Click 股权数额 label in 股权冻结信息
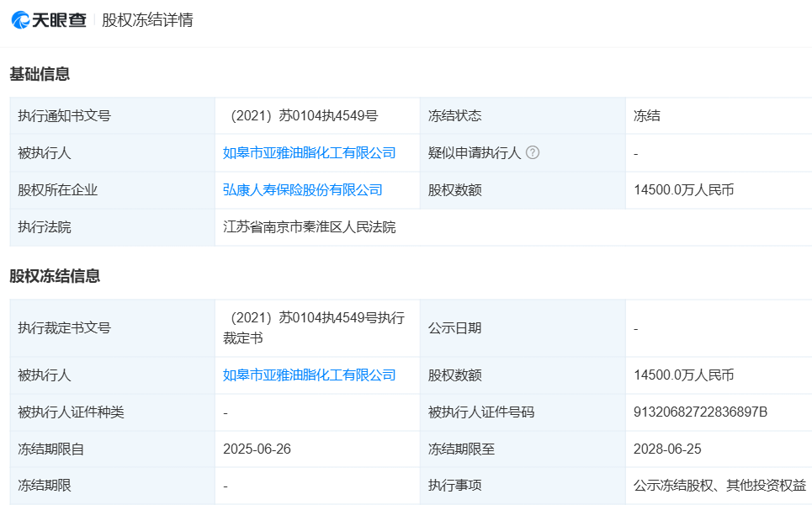 (454, 375)
